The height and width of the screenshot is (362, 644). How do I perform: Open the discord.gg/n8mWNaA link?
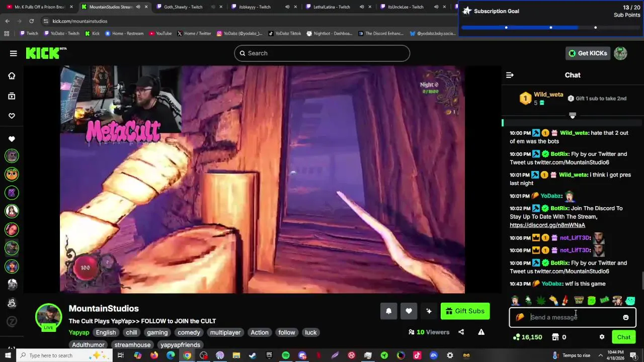pos(547,225)
